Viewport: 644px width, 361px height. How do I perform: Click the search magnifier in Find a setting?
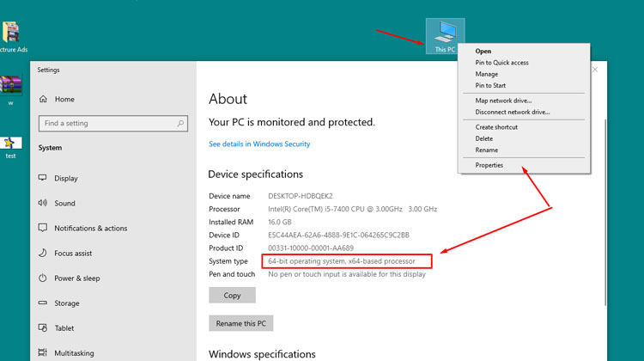181,124
